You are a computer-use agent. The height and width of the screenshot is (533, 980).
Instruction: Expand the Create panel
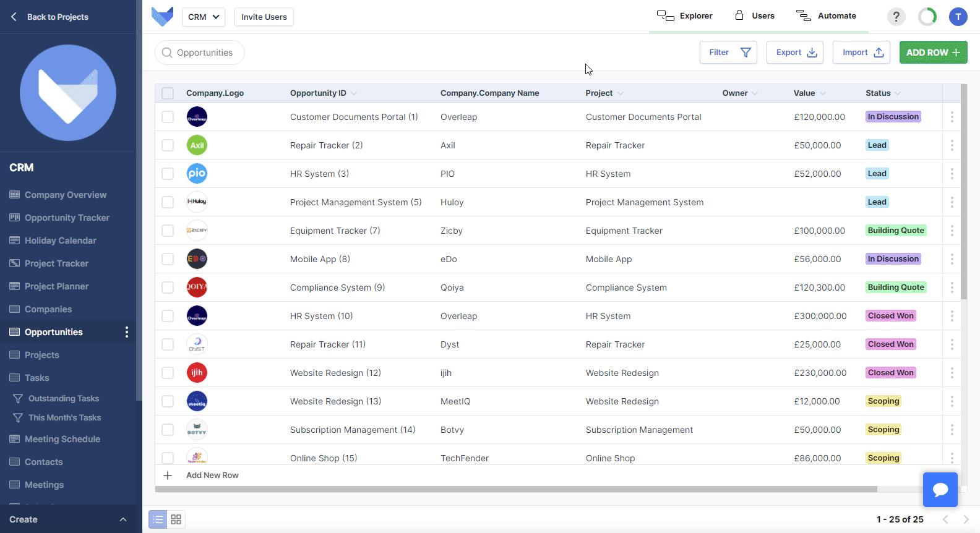[x=68, y=519]
